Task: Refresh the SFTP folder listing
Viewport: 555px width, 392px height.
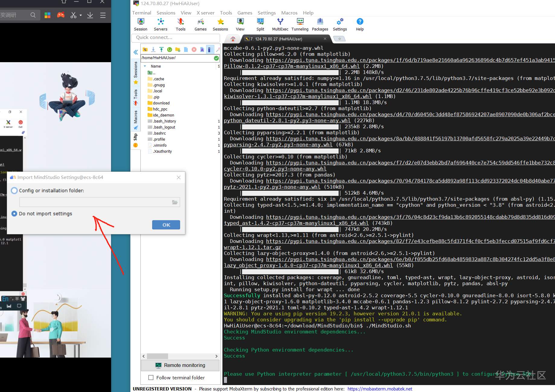Action: click(x=170, y=49)
